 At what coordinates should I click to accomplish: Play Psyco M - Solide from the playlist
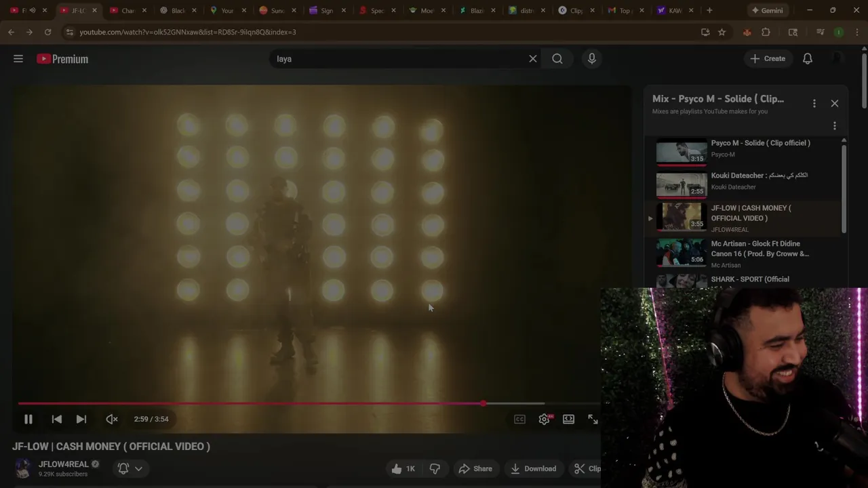click(746, 152)
